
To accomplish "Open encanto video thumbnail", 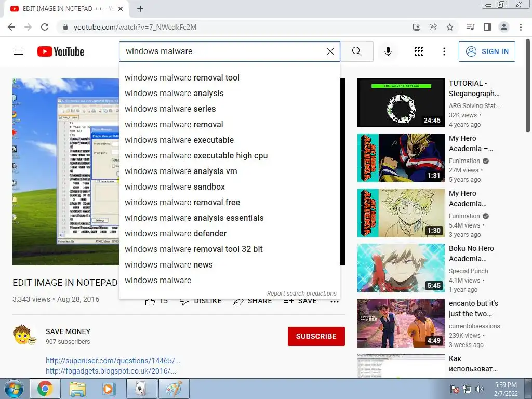I will (401, 323).
